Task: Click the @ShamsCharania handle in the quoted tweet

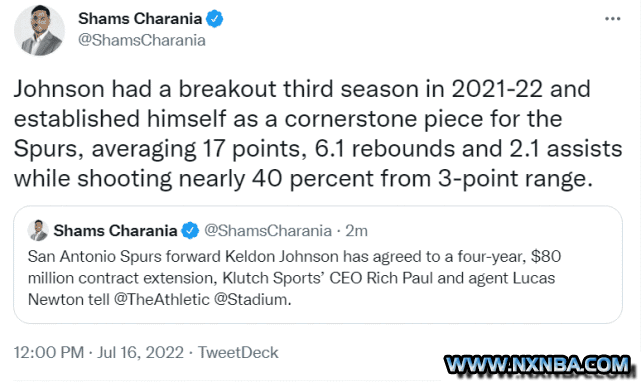Action: point(268,231)
